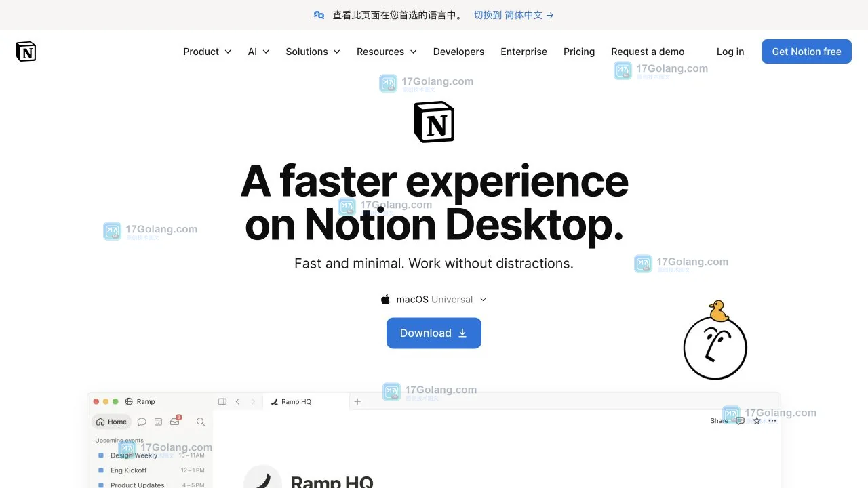Click the star favorite icon in preview

(757, 421)
